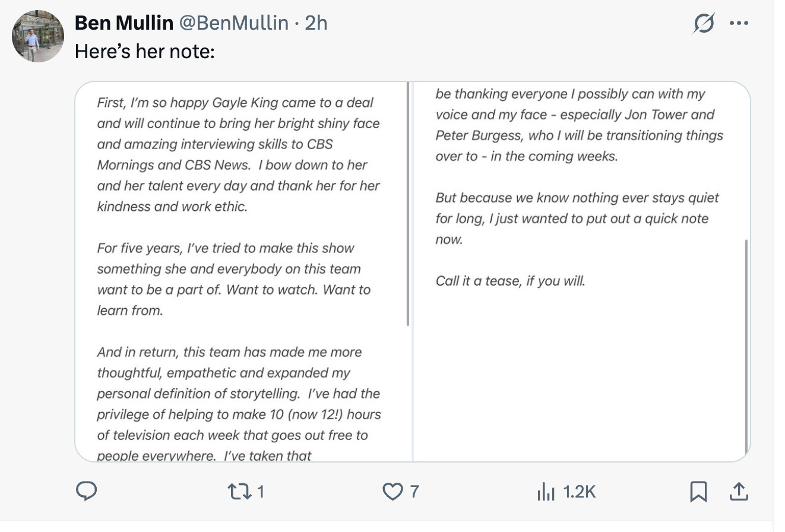This screenshot has width=785, height=532.
Task: Click the repost count number 1
Action: pyautogui.click(x=260, y=492)
